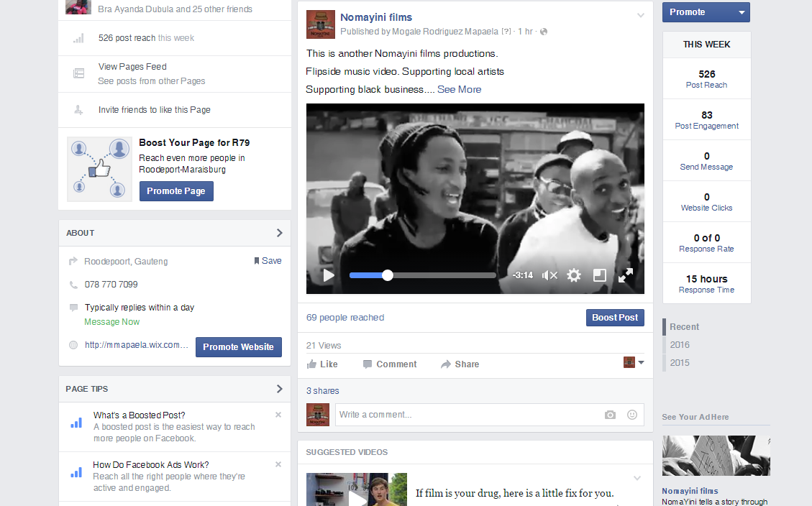Jump to 2016 in timeline
812x506 pixels.
[680, 344]
